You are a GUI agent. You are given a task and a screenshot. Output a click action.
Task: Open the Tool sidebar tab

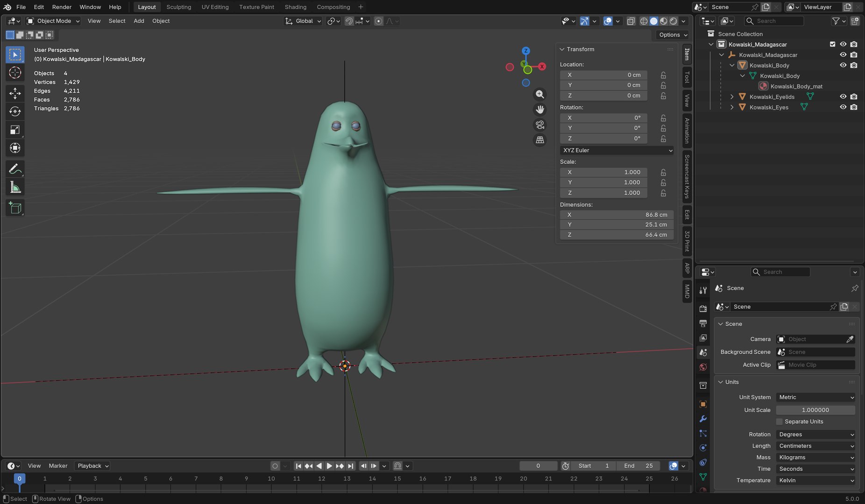click(x=687, y=77)
